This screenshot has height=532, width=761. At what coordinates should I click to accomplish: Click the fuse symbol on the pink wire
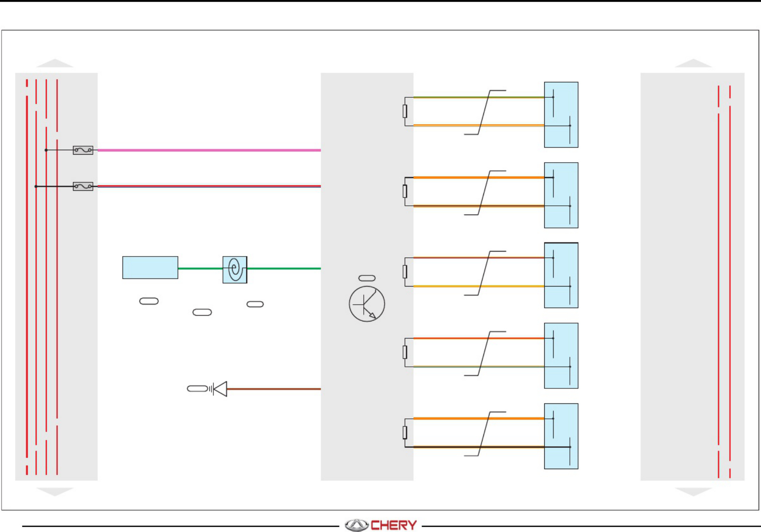pyautogui.click(x=83, y=150)
